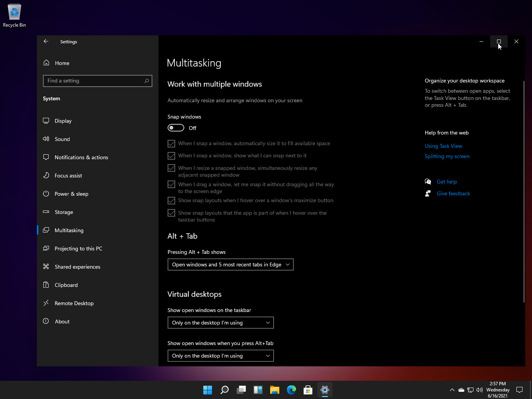The image size is (532, 399).
Task: Open the show windows on taskbar dropdown
Action: coord(220,323)
